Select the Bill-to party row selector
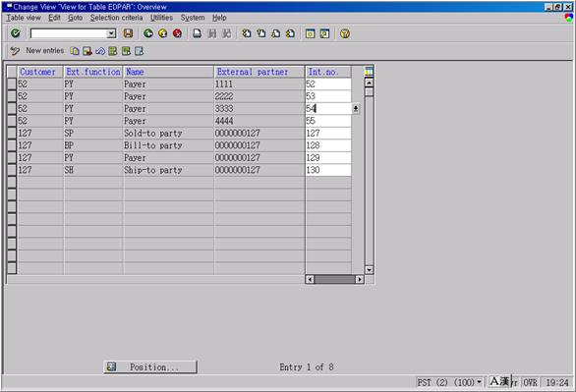Image resolution: width=576 pixels, height=392 pixels. pos(12,145)
